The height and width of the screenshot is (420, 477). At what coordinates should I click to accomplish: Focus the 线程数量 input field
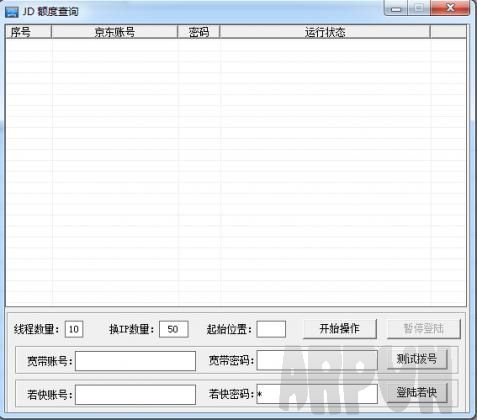tap(74, 329)
